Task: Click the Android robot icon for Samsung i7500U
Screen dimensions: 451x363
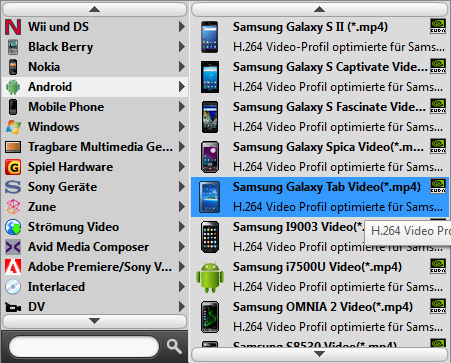Action: (x=210, y=277)
